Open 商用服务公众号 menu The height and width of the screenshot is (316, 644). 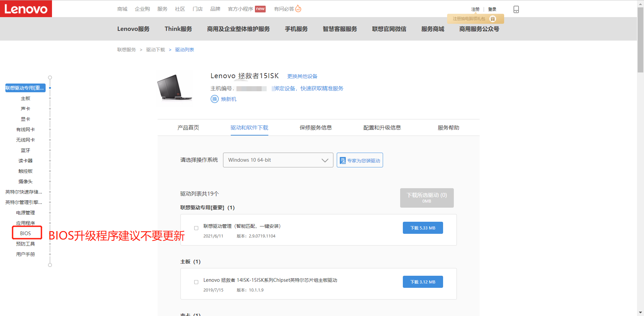tap(479, 29)
